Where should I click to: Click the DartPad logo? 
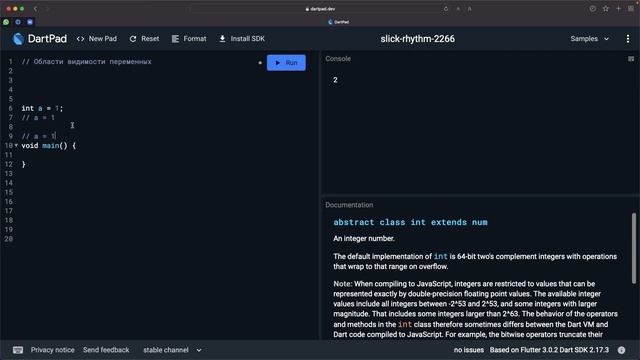pos(18,39)
